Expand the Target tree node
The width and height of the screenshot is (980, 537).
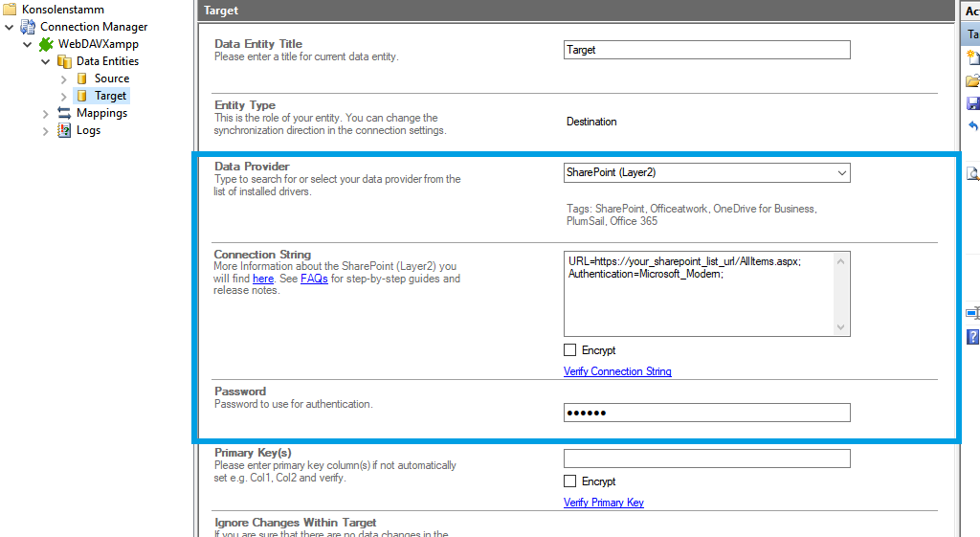coord(64,97)
